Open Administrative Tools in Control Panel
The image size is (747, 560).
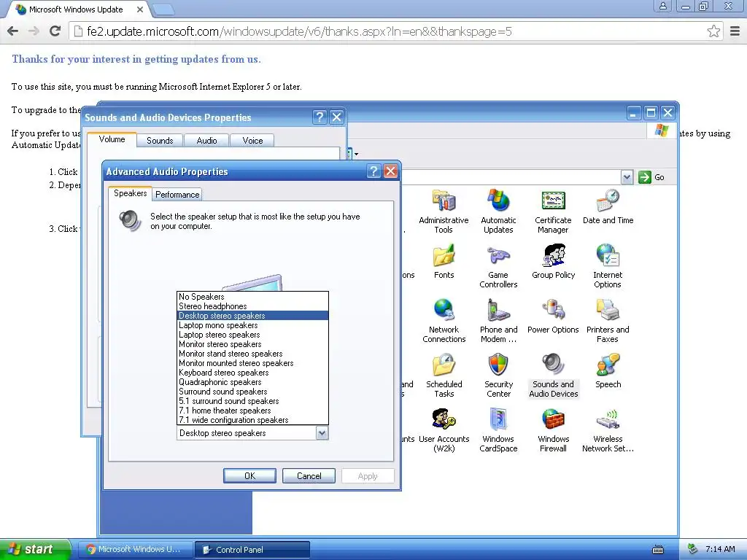coord(444,211)
